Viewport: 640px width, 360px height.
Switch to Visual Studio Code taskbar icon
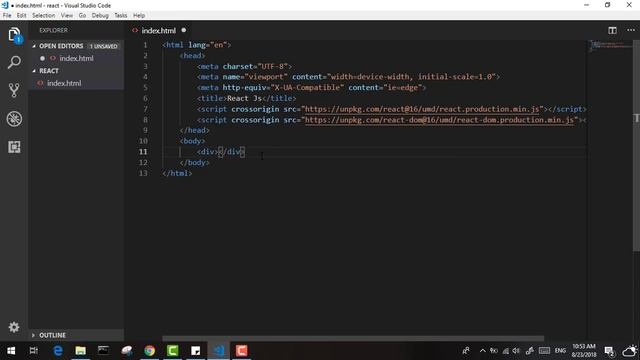[x=219, y=351]
